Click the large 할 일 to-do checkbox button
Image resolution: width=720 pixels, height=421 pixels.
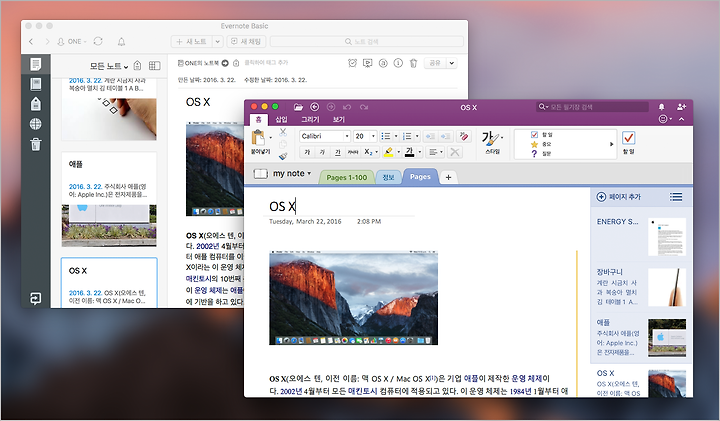628,141
